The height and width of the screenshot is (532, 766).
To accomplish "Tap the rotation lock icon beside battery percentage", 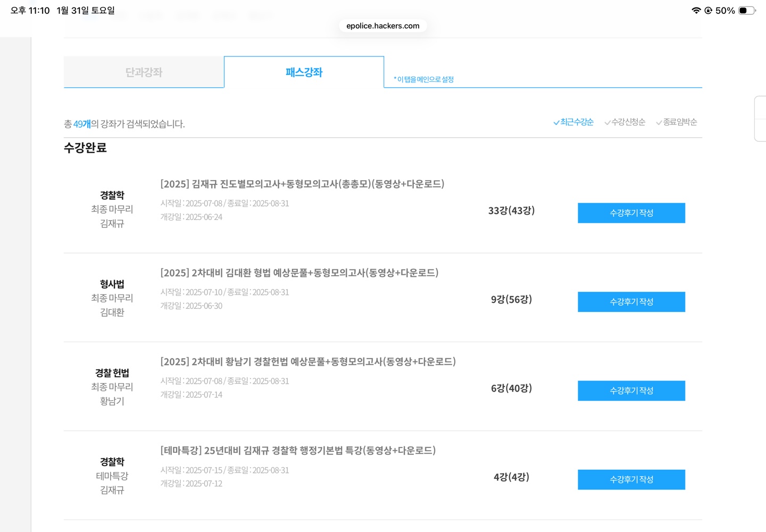I will tap(708, 11).
